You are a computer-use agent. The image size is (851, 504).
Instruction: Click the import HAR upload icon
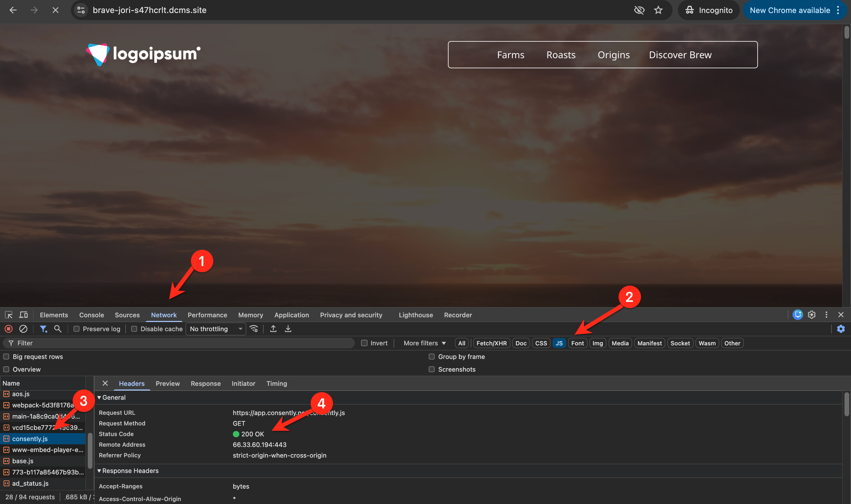pyautogui.click(x=273, y=329)
